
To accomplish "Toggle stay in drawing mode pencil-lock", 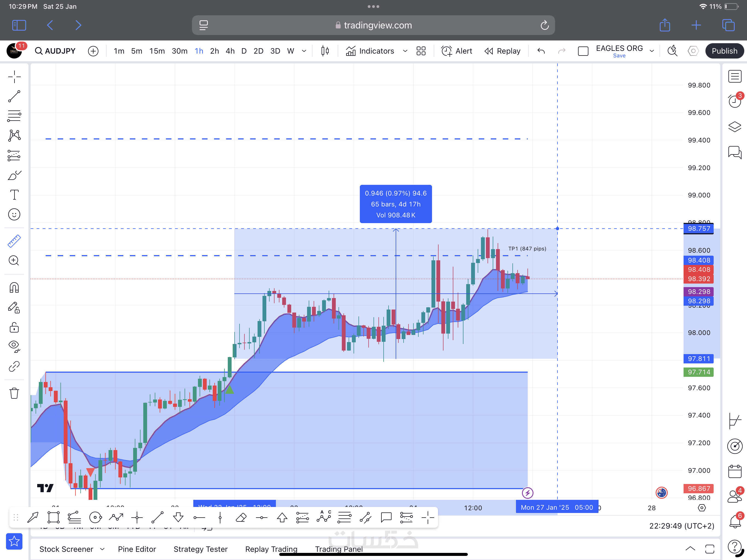I will (x=14, y=307).
